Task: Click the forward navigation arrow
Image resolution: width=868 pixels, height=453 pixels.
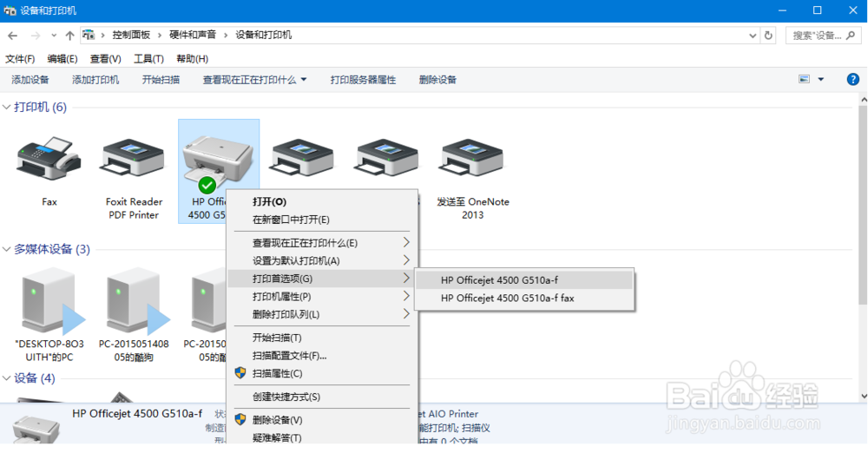Action: [x=35, y=36]
